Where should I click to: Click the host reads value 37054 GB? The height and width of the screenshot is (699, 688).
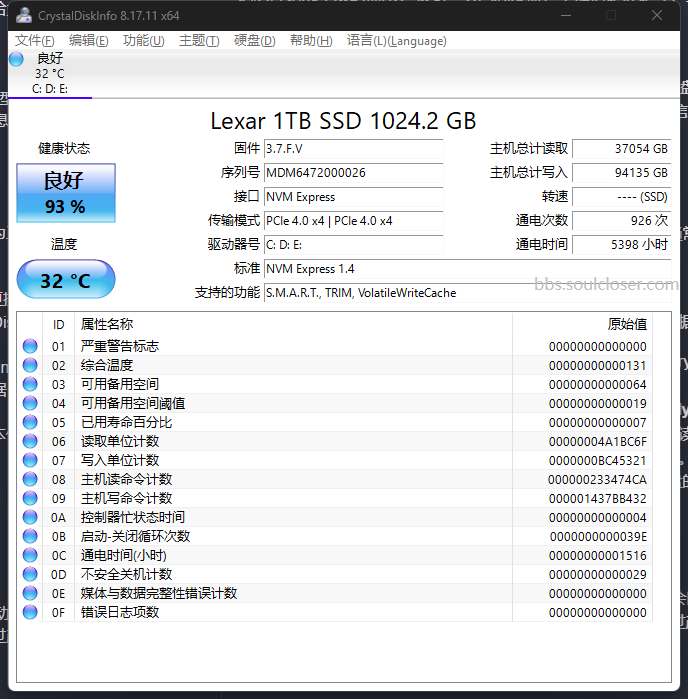(x=622, y=149)
